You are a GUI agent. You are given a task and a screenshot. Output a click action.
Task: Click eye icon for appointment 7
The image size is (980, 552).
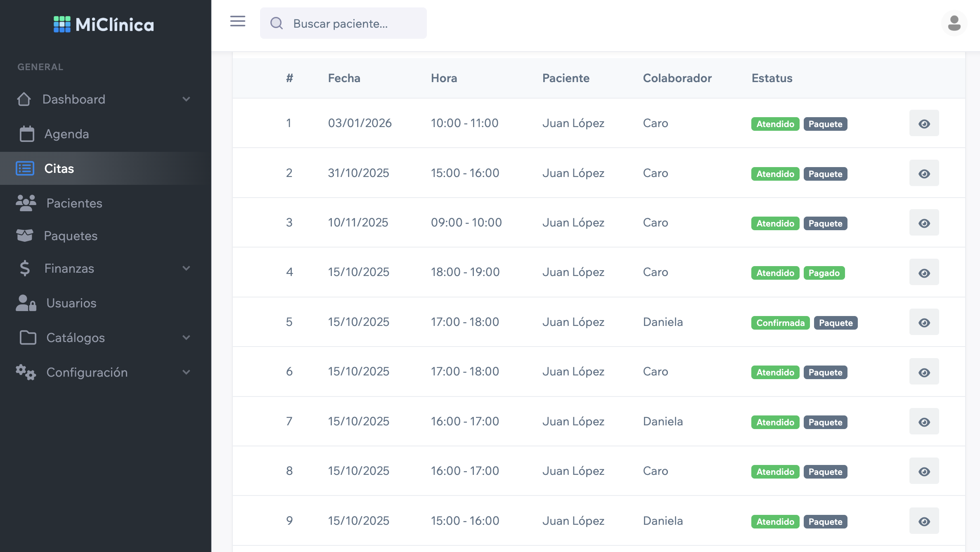tap(924, 422)
